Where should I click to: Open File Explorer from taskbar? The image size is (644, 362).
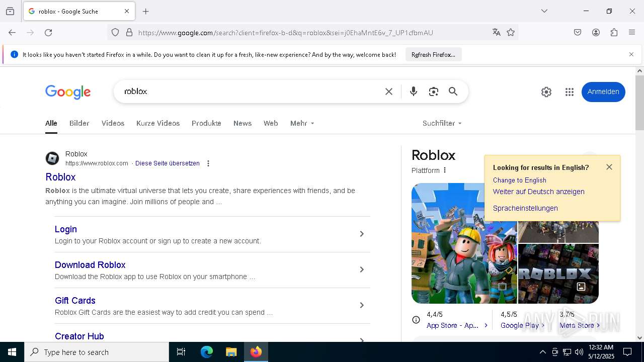(231, 352)
